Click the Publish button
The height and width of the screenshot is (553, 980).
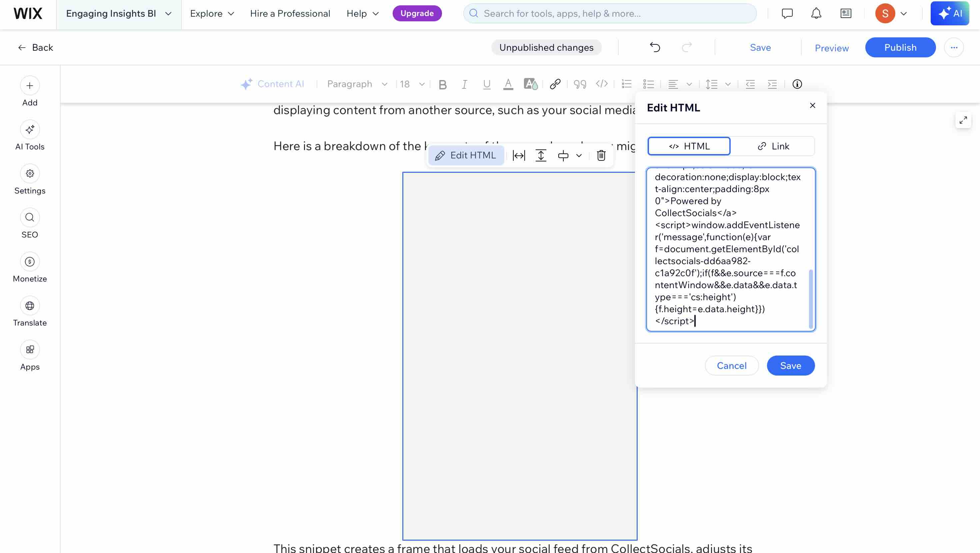pos(900,47)
